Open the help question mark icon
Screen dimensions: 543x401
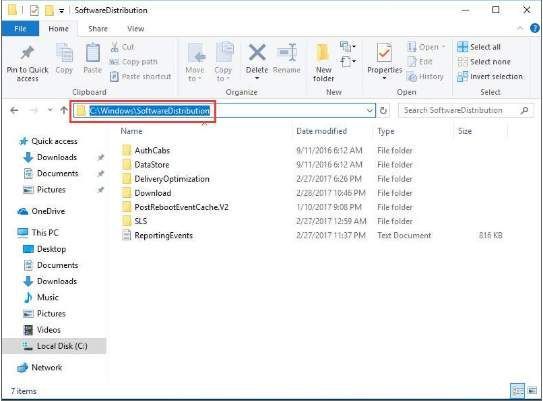point(535,28)
